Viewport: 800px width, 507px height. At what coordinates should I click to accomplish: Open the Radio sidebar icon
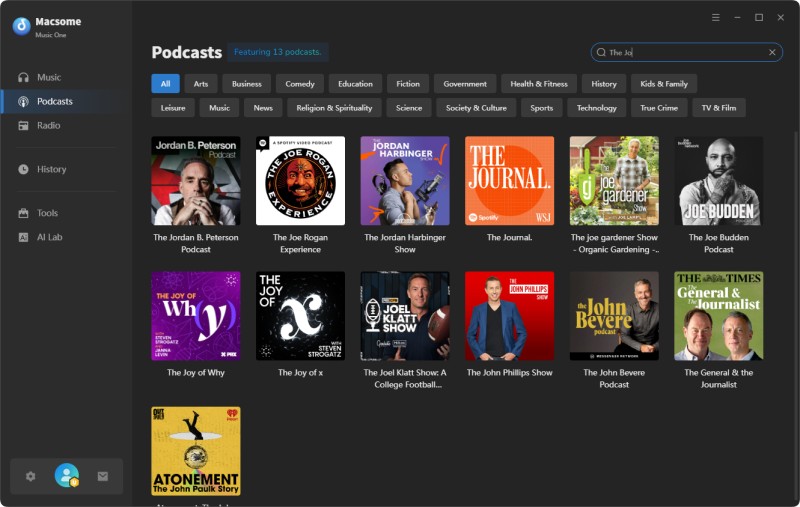tap(23, 125)
